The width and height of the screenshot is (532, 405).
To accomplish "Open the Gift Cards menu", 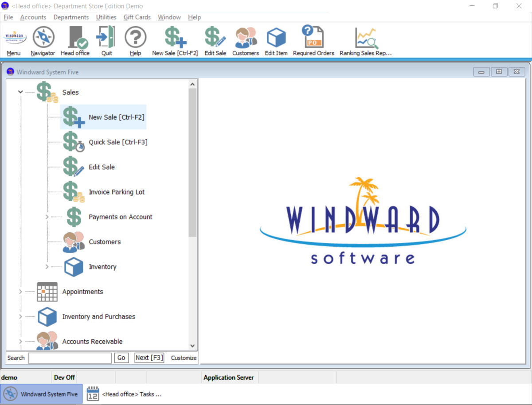I will pyautogui.click(x=137, y=17).
